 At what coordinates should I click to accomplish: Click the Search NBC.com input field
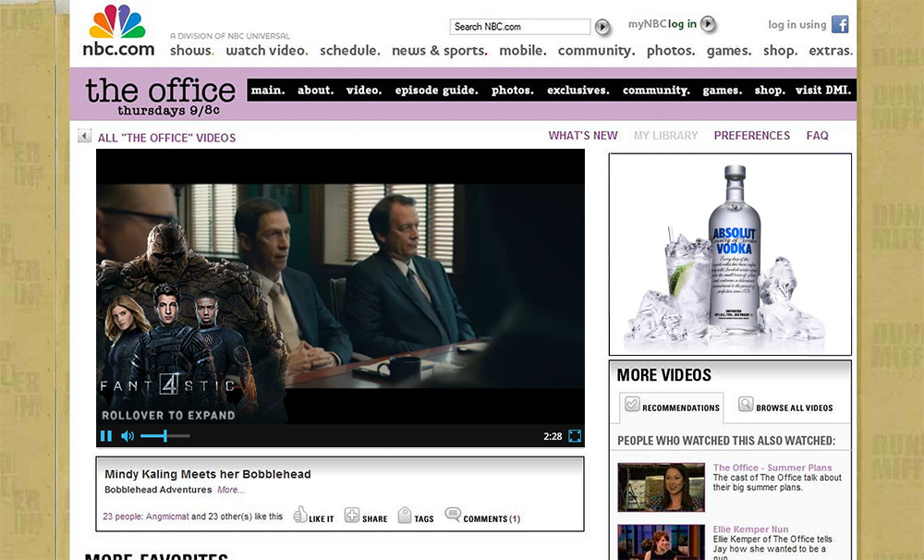[519, 27]
